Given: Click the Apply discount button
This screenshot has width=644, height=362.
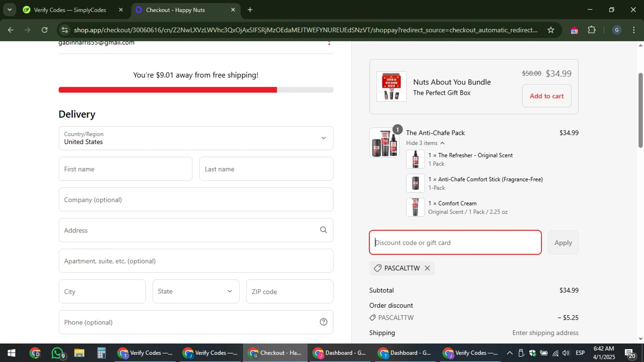Looking at the screenshot, I should point(563,243).
